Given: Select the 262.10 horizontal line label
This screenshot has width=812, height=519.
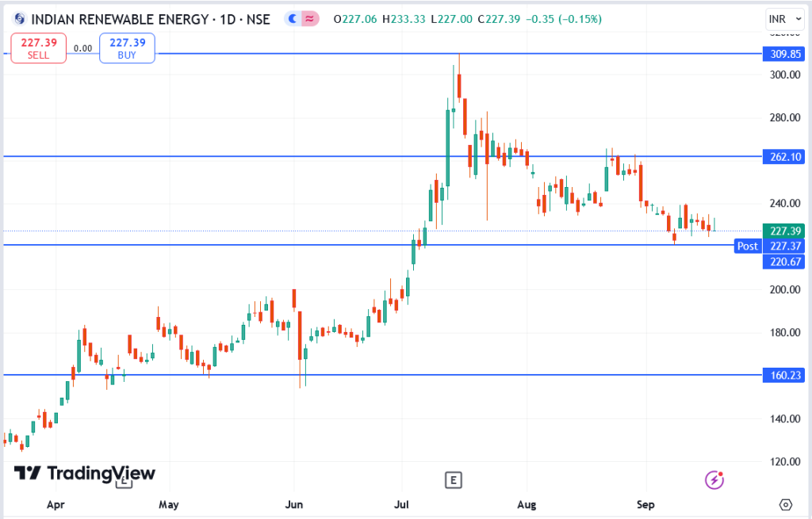Looking at the screenshot, I should click(784, 157).
